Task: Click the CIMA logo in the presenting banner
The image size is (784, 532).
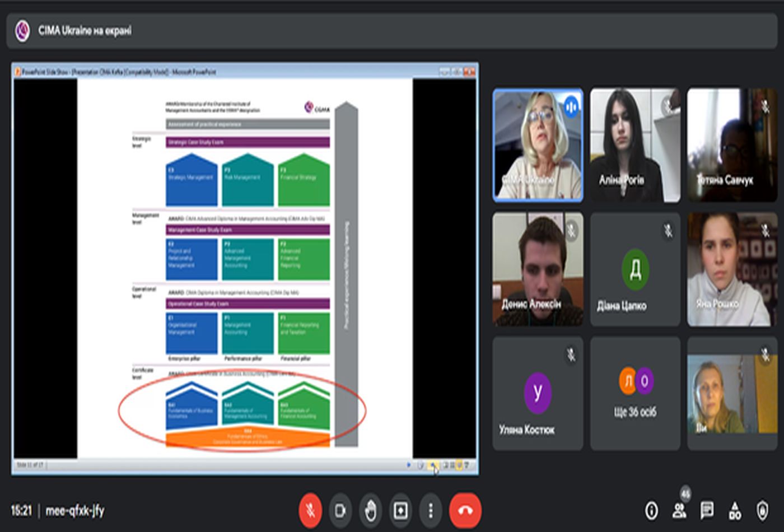Action: [x=22, y=31]
